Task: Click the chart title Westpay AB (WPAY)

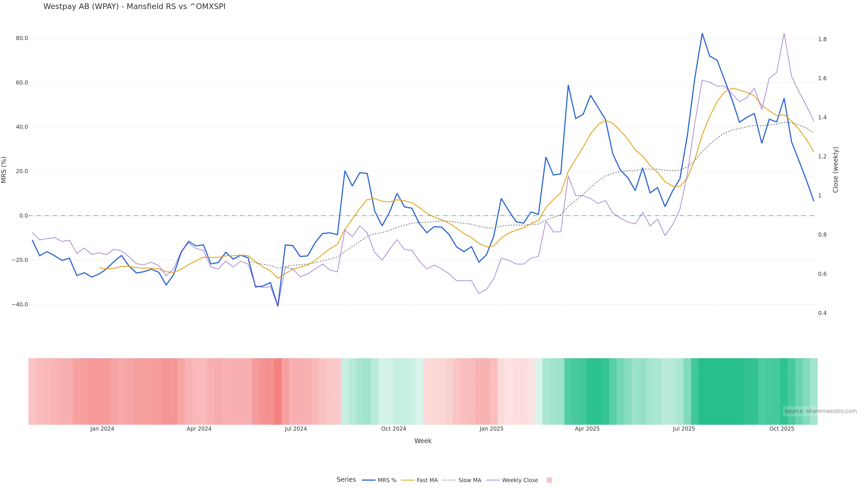Action: point(134,6)
